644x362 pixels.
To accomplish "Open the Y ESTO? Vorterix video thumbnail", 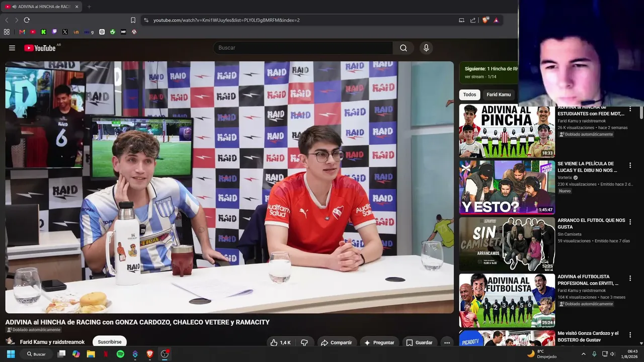I will [x=507, y=188].
